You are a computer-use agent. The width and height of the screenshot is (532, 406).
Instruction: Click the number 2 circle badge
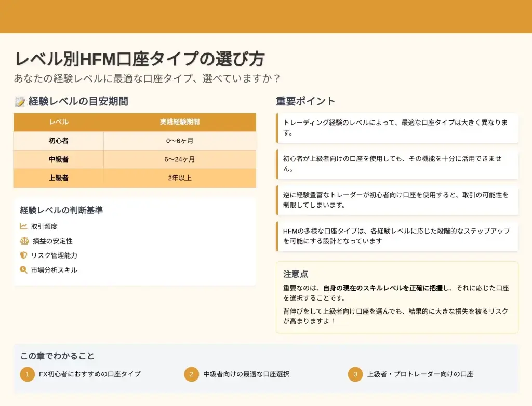click(x=191, y=374)
